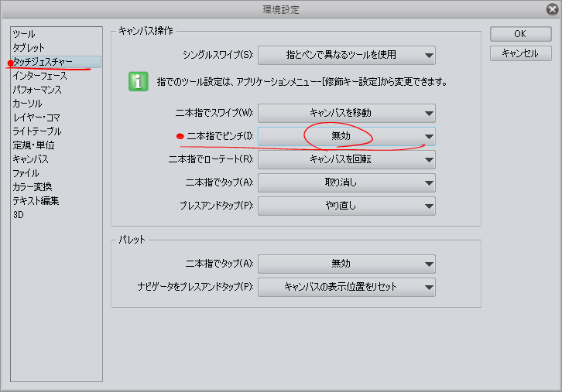Click the green info icon
This screenshot has height=392, width=562.
click(x=139, y=82)
